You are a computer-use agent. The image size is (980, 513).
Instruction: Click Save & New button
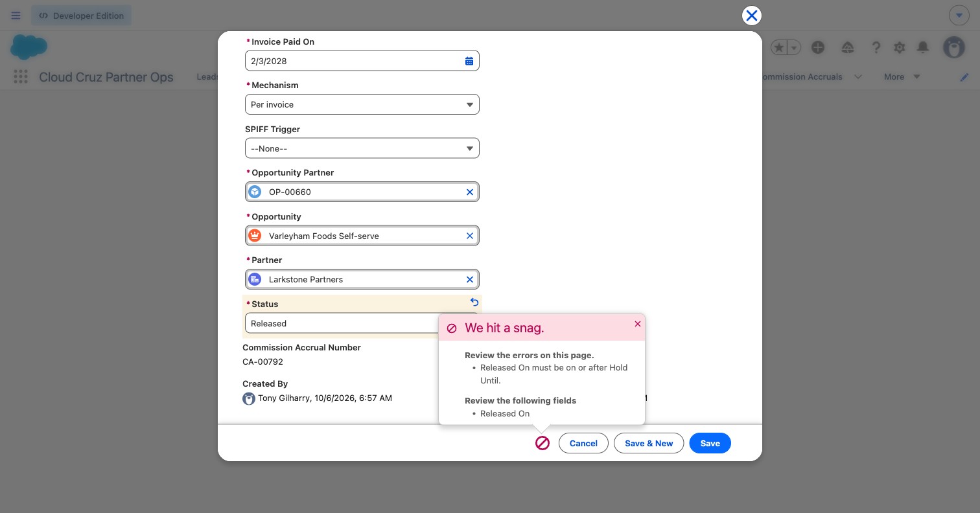[x=649, y=443]
